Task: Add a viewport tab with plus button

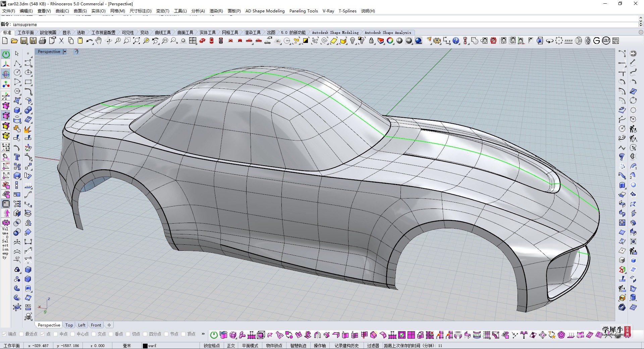Action: coord(109,325)
